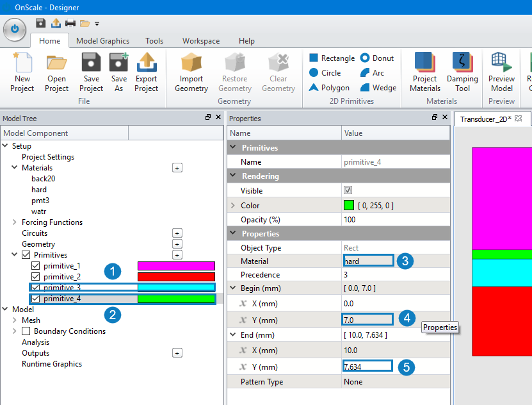Uncheck the primitive_2 checkbox
The height and width of the screenshot is (405, 532).
click(x=35, y=276)
